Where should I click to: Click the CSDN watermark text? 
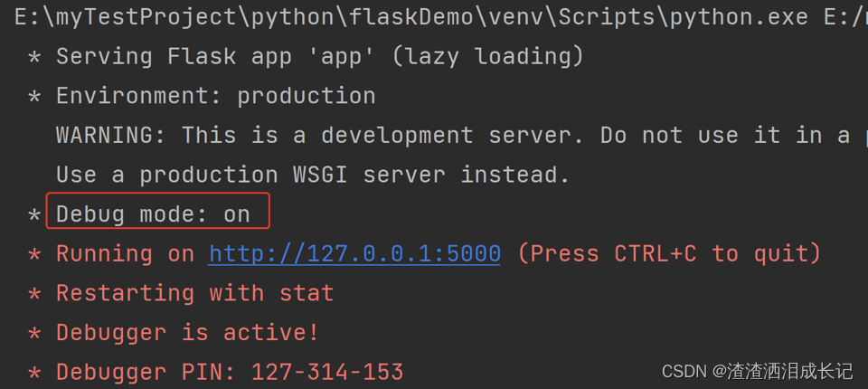tap(758, 371)
